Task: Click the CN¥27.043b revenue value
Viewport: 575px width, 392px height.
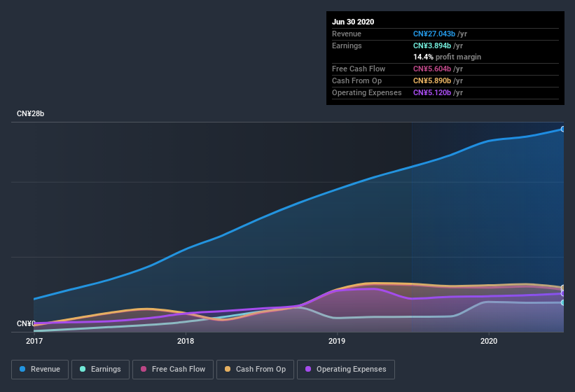Action: (434, 34)
